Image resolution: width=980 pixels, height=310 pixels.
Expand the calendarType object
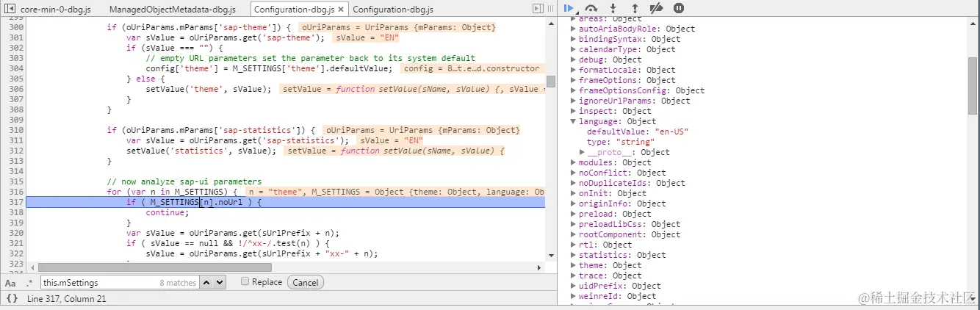point(573,49)
